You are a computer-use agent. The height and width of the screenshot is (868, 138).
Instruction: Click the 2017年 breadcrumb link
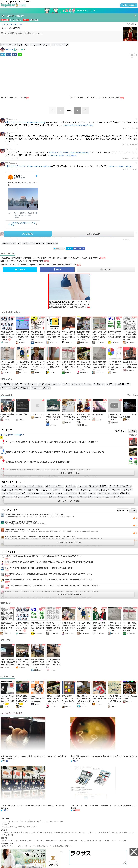tap(9, 24)
